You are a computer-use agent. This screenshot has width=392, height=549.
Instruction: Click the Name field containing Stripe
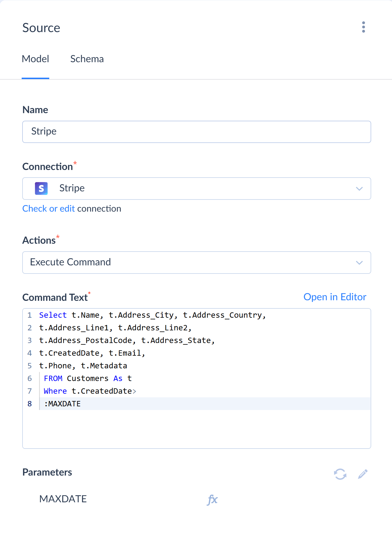(196, 132)
